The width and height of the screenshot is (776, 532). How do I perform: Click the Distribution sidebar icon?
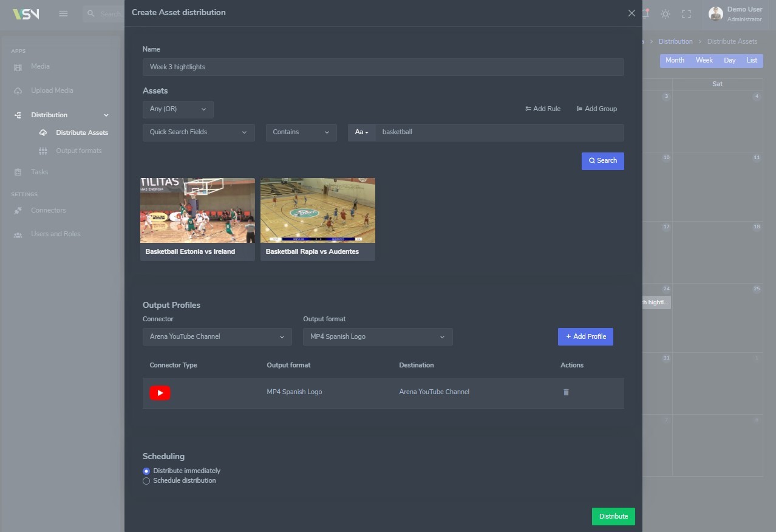pos(18,115)
